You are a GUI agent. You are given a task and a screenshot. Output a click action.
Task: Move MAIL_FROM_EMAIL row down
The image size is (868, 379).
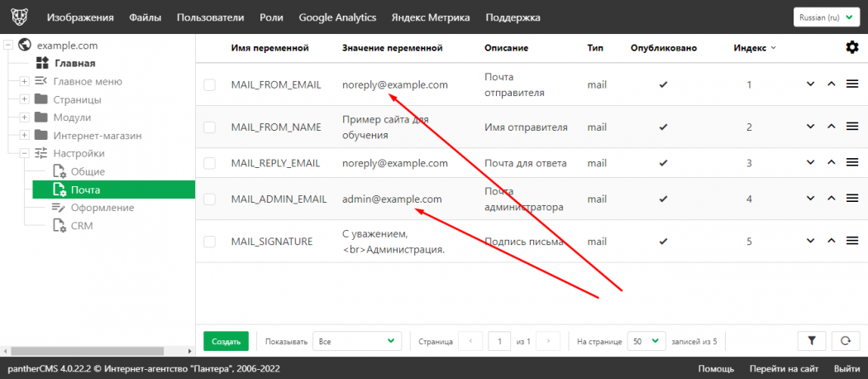(x=810, y=84)
